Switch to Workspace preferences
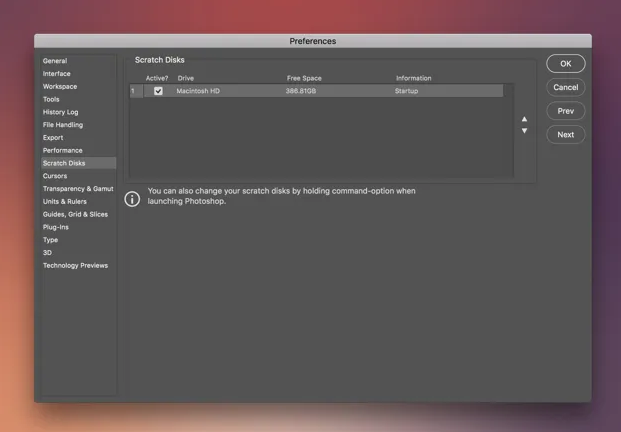This screenshot has width=621, height=432. 60,87
